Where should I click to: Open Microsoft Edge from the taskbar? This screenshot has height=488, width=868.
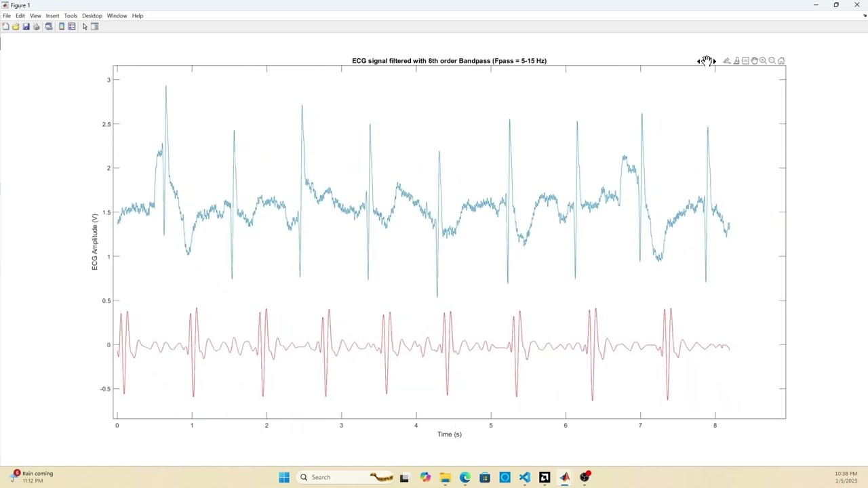tap(465, 477)
